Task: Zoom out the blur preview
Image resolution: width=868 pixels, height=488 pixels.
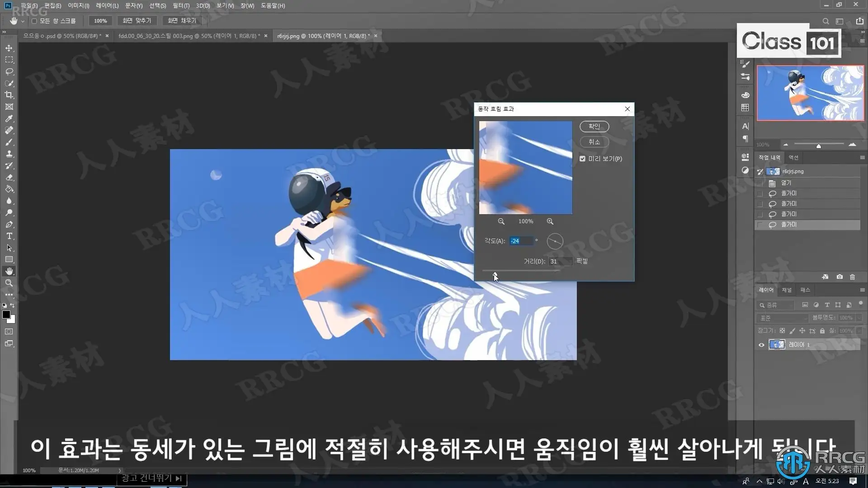Action: [501, 221]
